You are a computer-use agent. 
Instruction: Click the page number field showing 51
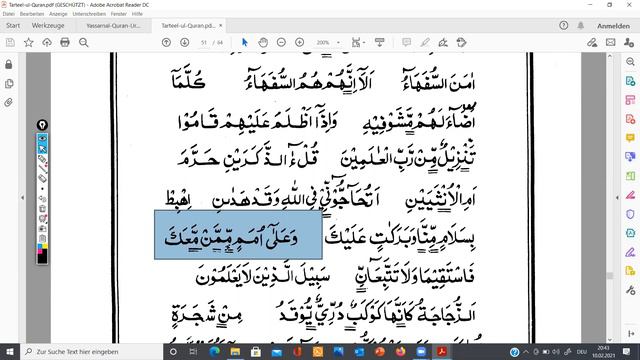(204, 42)
